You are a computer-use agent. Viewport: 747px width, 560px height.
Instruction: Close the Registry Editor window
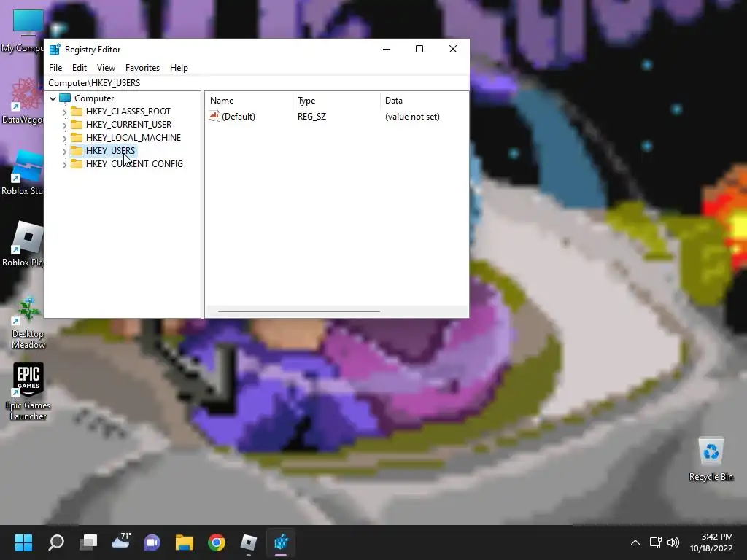click(x=453, y=49)
